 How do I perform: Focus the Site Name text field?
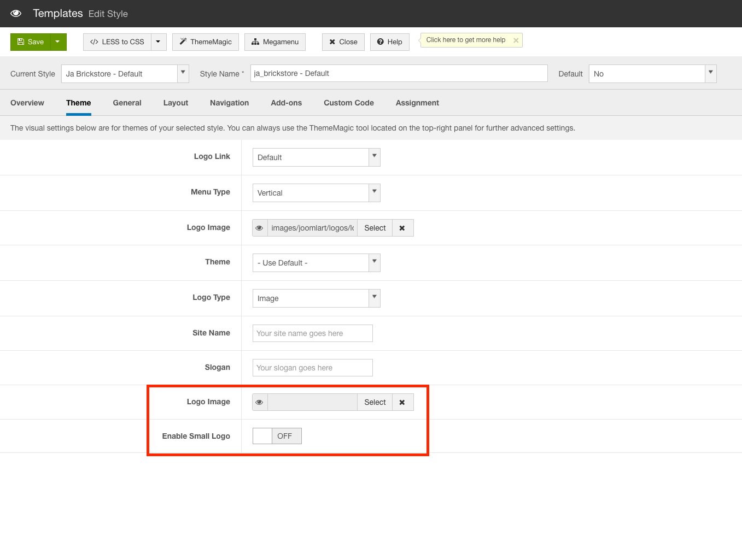pos(312,333)
